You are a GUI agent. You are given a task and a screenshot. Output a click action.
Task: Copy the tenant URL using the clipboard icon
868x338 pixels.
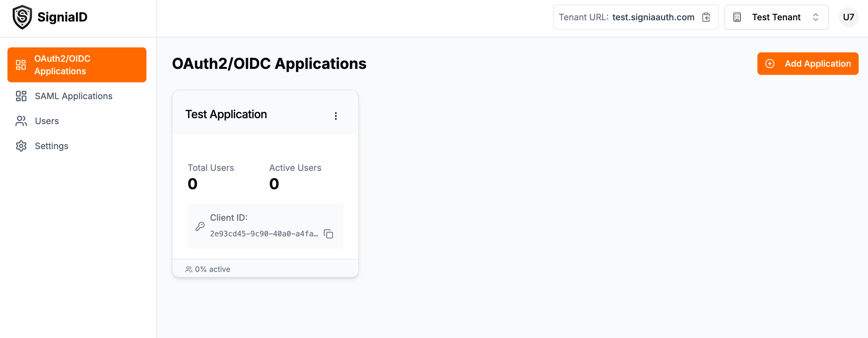[706, 17]
